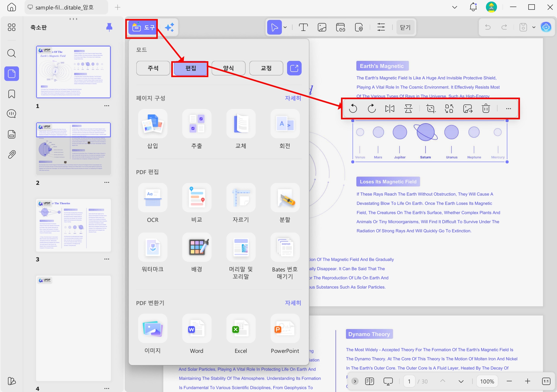557x392 pixels.
Task: Zoom in with plus button
Action: click(528, 381)
